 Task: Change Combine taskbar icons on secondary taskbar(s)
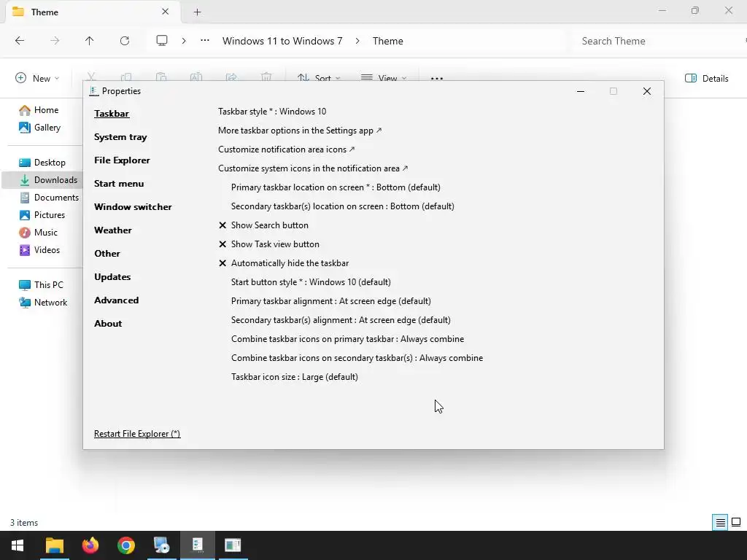tap(357, 358)
